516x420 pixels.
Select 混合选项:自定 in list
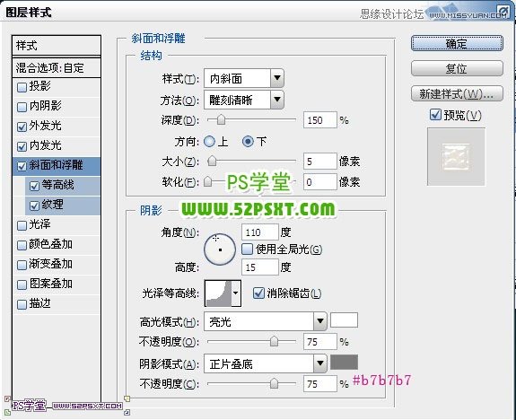(x=57, y=68)
